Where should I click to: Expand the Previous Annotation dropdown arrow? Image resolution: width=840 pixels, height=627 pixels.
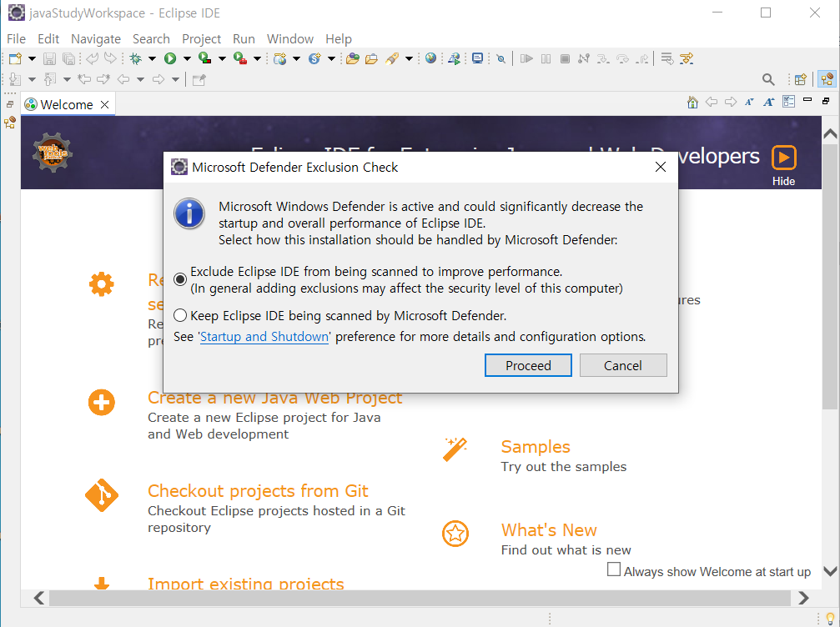[67, 80]
